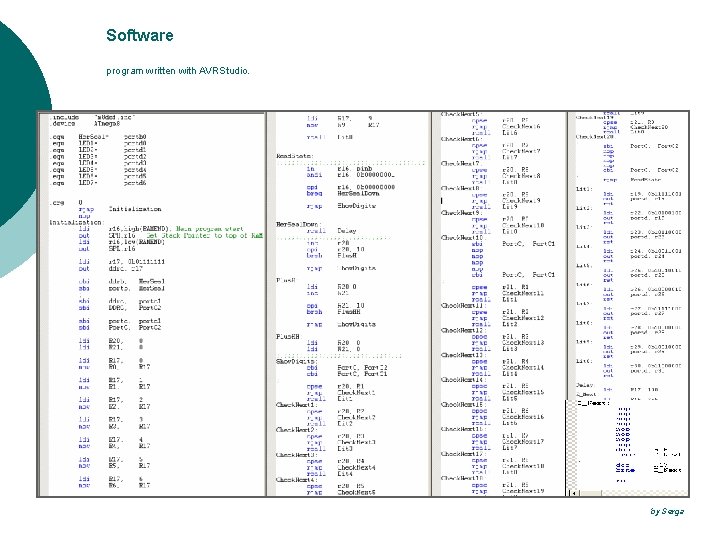
Task: Click the "CheckNext5:" label in third code panel
Action: tap(461, 114)
